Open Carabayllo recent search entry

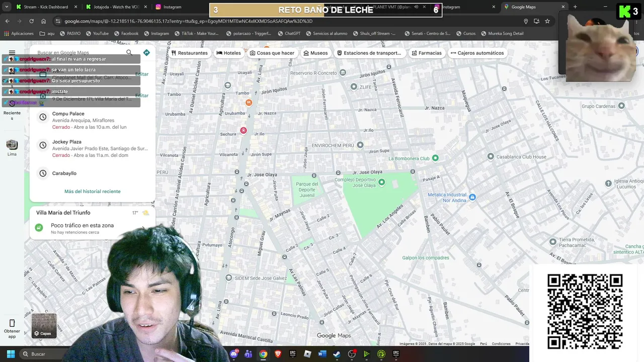point(93,173)
